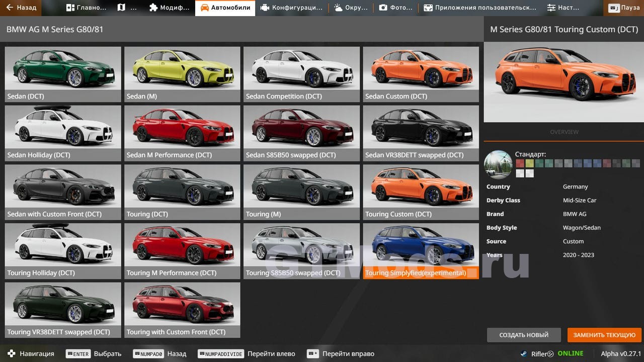The width and height of the screenshot is (644, 362).
Task: Select the yellow Sedan (M) configuration
Action: tap(182, 74)
